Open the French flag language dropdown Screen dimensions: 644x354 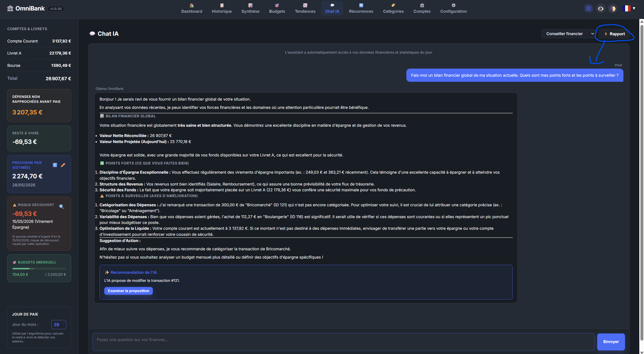pos(629,8)
